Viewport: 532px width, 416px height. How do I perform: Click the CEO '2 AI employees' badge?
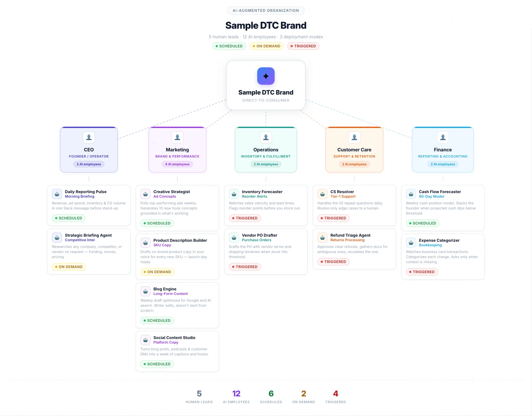tap(89, 164)
